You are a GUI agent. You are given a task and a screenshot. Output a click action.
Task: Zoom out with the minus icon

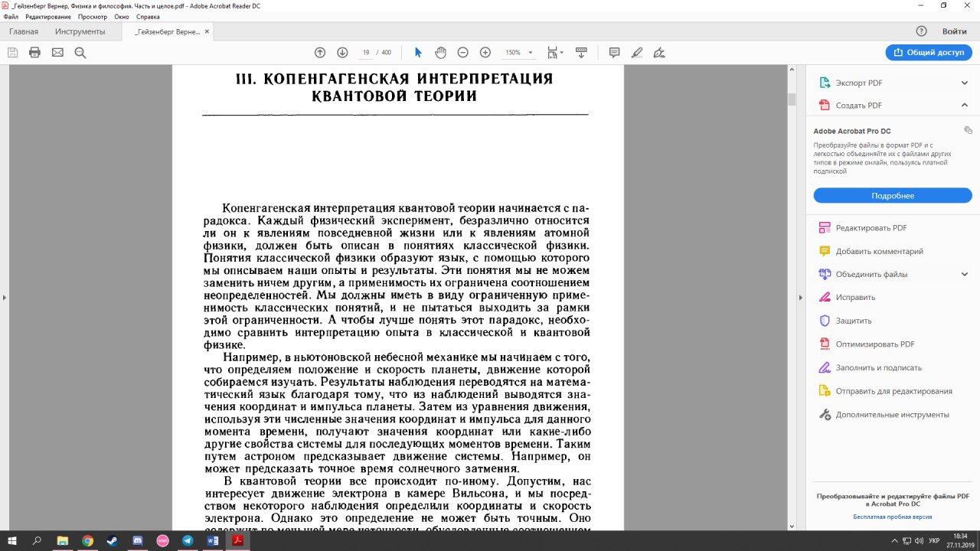tap(462, 52)
